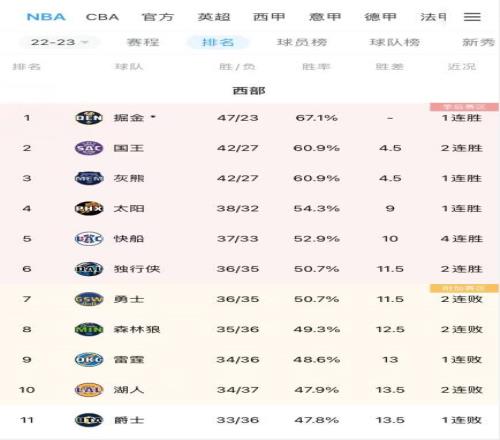Switch to the CBA tab
The height and width of the screenshot is (440, 500).
(x=102, y=17)
